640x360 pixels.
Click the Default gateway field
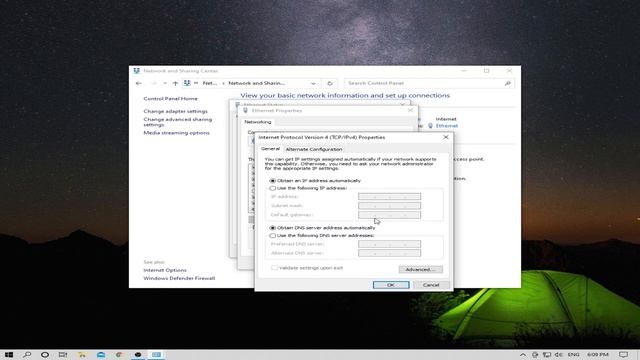(x=389, y=215)
